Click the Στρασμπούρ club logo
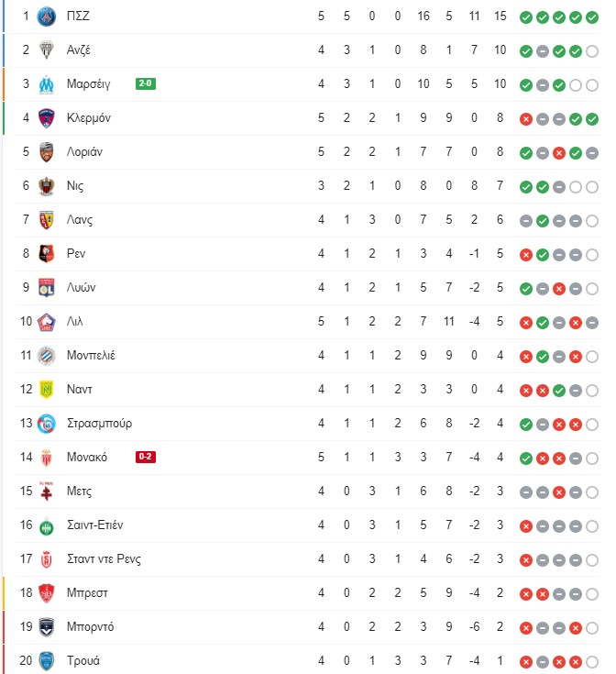This screenshot has width=616, height=674. [x=47, y=424]
